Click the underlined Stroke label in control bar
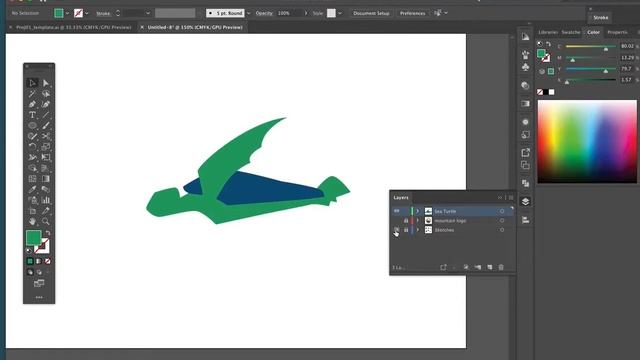The height and width of the screenshot is (360, 640). (x=103, y=13)
